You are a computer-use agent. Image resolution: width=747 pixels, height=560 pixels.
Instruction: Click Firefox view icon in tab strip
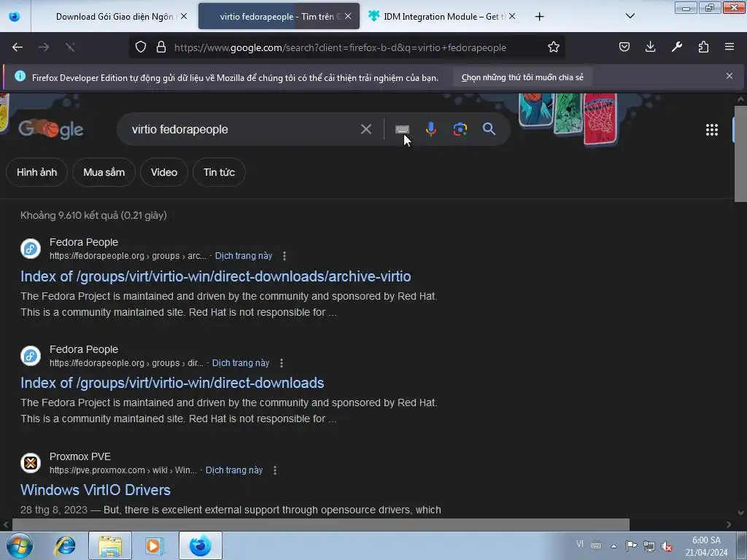click(15, 16)
